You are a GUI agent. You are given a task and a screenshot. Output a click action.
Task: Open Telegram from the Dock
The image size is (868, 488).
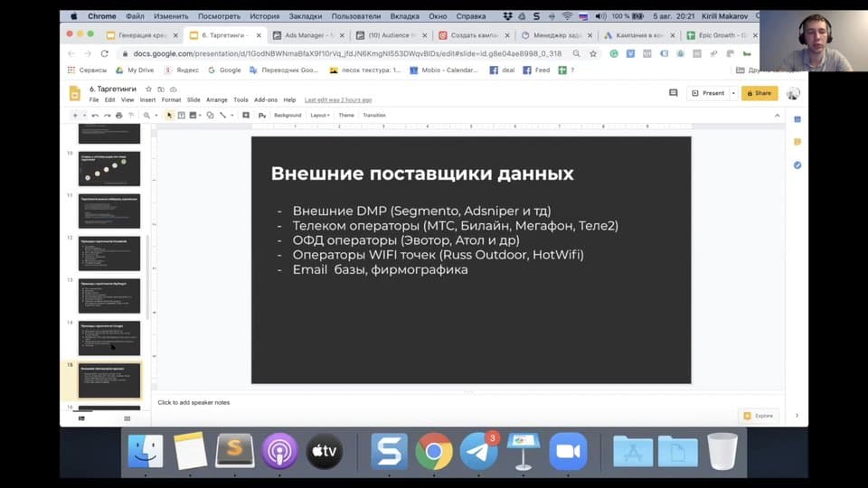point(478,452)
